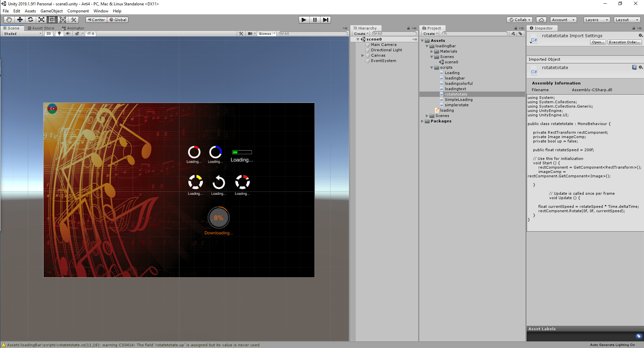Toggle scene lighting bulb
Image resolution: width=644 pixels, height=348 pixels.
click(x=59, y=34)
